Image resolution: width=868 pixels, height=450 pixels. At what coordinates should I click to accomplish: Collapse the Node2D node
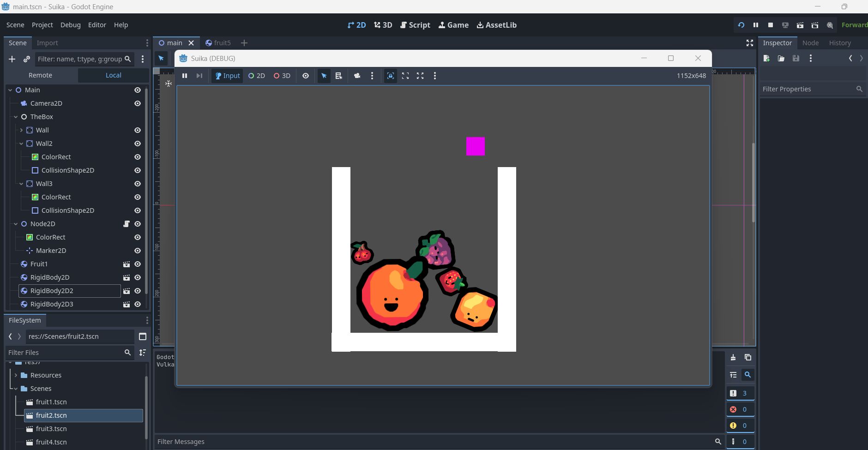click(16, 224)
